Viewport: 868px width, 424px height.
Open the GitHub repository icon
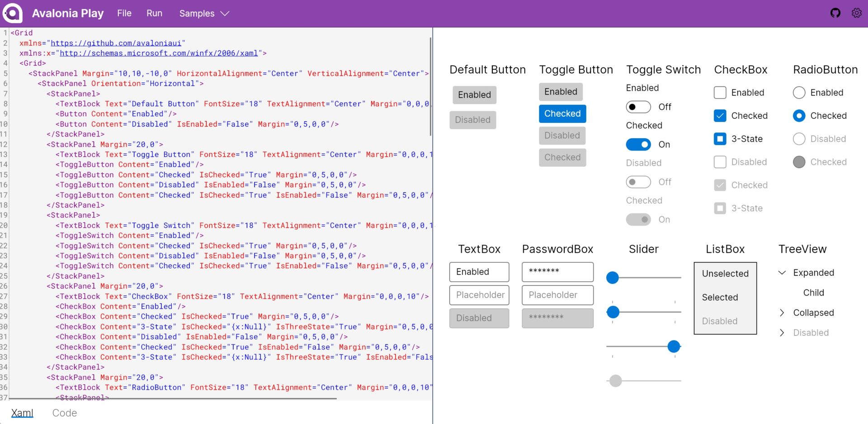835,13
